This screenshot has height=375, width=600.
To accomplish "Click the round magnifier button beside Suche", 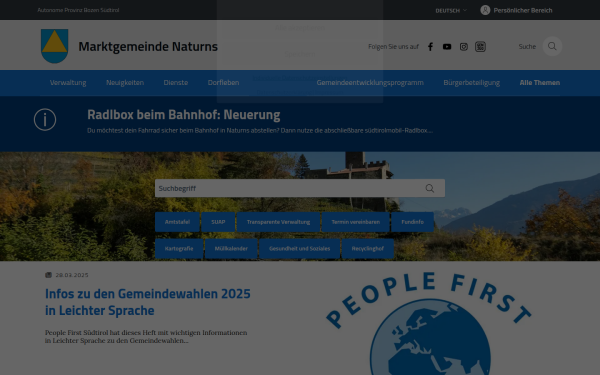I will click(x=552, y=46).
